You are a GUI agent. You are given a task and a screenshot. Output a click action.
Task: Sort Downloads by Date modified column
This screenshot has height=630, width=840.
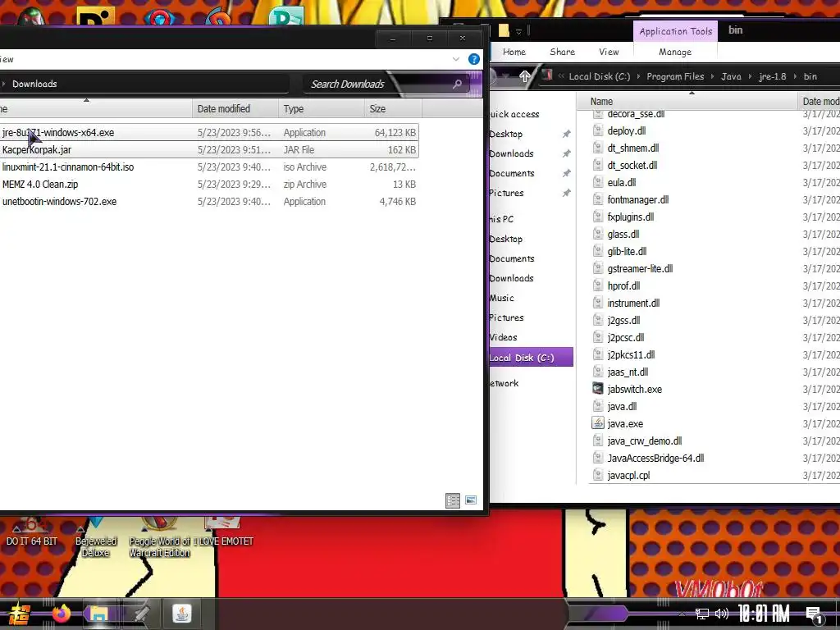click(235, 109)
